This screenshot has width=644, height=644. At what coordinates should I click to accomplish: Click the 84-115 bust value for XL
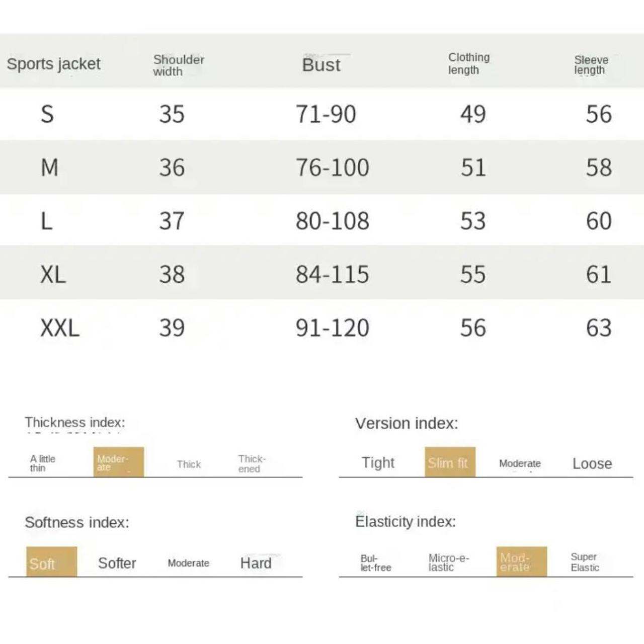click(x=332, y=274)
